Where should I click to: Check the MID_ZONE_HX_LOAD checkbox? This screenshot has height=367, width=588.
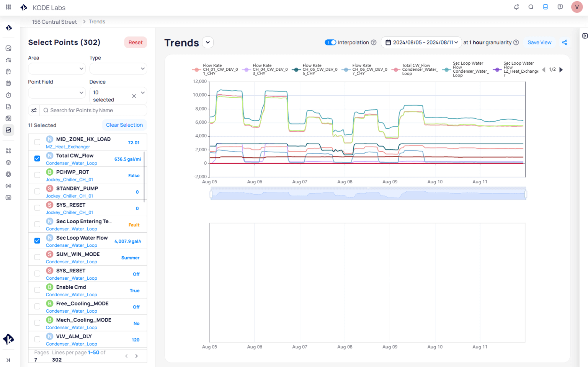coord(37,142)
